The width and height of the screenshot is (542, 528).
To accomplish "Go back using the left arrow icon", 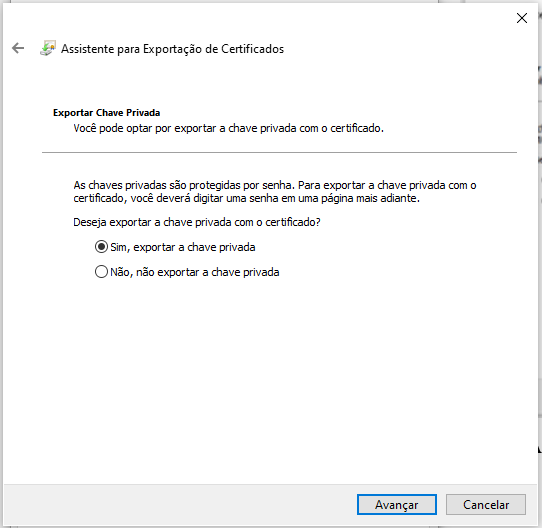I will point(18,48).
